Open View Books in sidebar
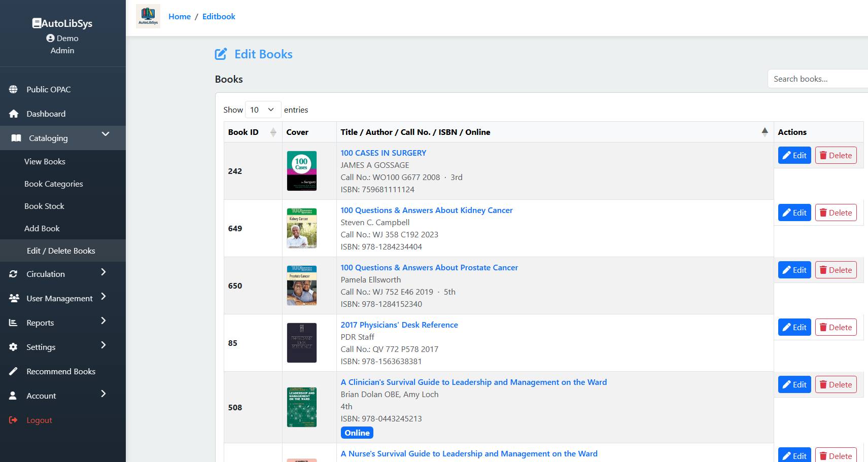The width and height of the screenshot is (868, 462). pos(45,161)
